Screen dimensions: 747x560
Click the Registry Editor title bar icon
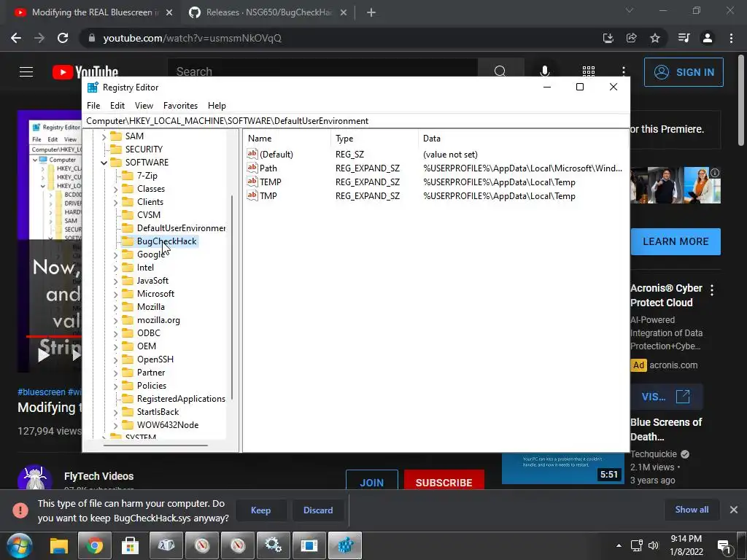click(93, 87)
